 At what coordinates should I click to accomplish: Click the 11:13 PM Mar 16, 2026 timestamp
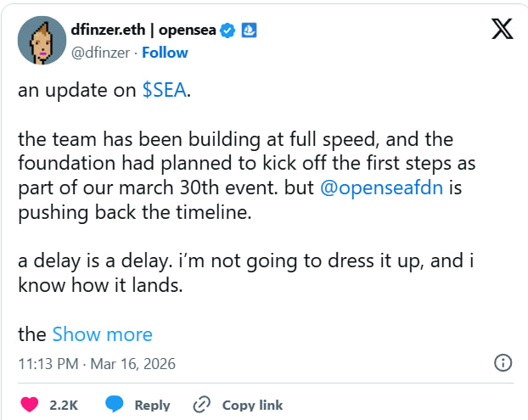tap(97, 363)
